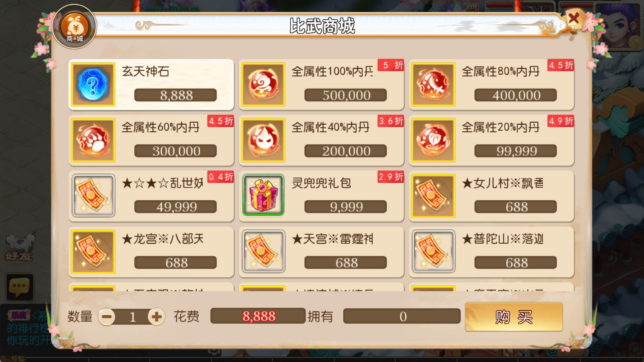
Task: Click the quantity field showing 1
Action: click(132, 317)
